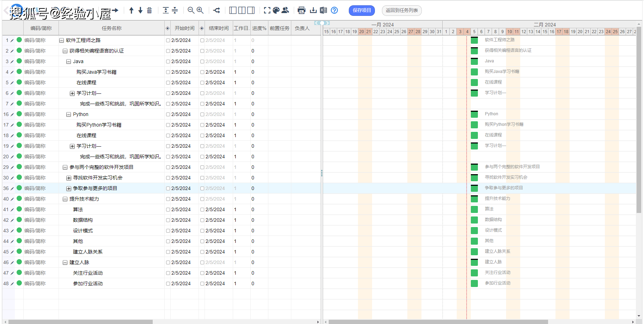Click the 进度% column header

click(x=259, y=28)
